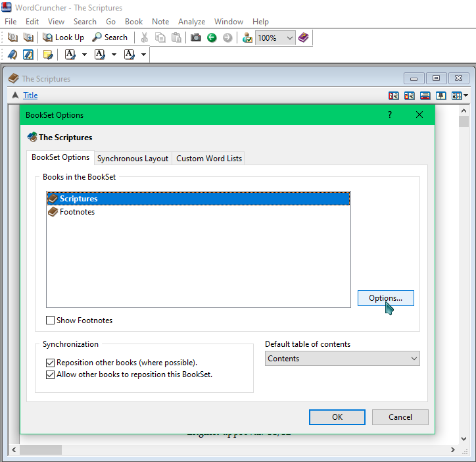This screenshot has height=462, width=476.
Task: Click the scissors Cut icon
Action: pos(145,38)
